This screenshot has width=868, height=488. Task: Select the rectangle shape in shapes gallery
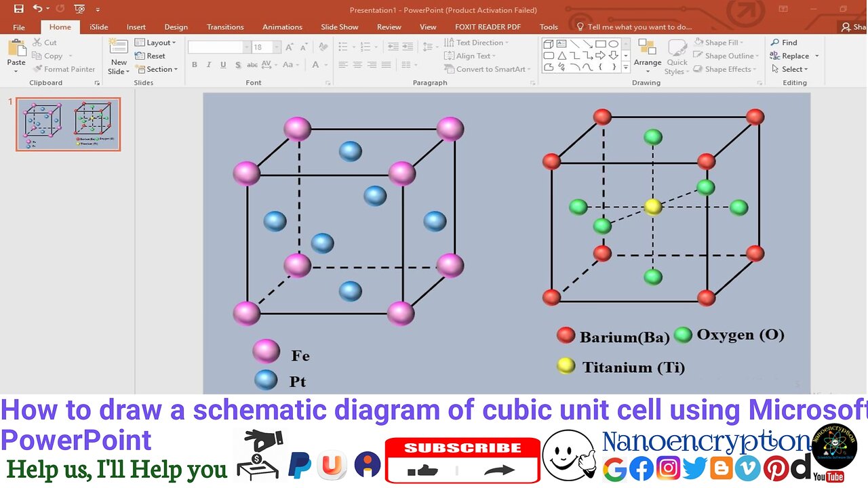click(600, 43)
